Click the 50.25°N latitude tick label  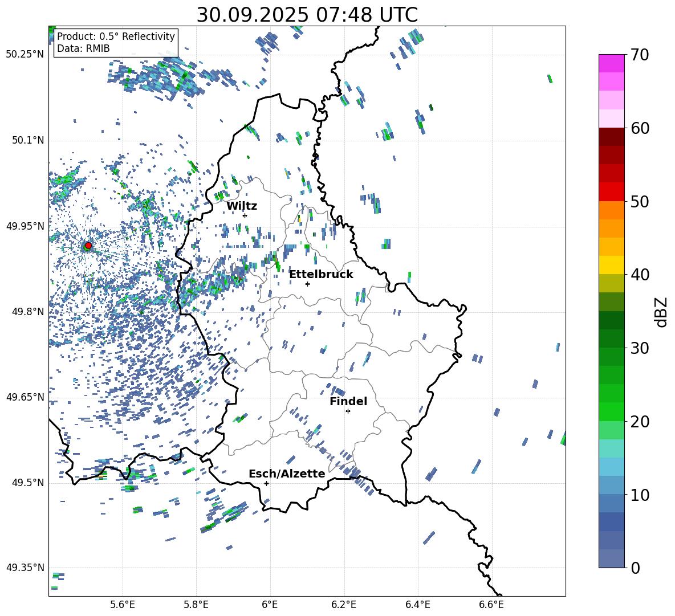[x=25, y=54]
